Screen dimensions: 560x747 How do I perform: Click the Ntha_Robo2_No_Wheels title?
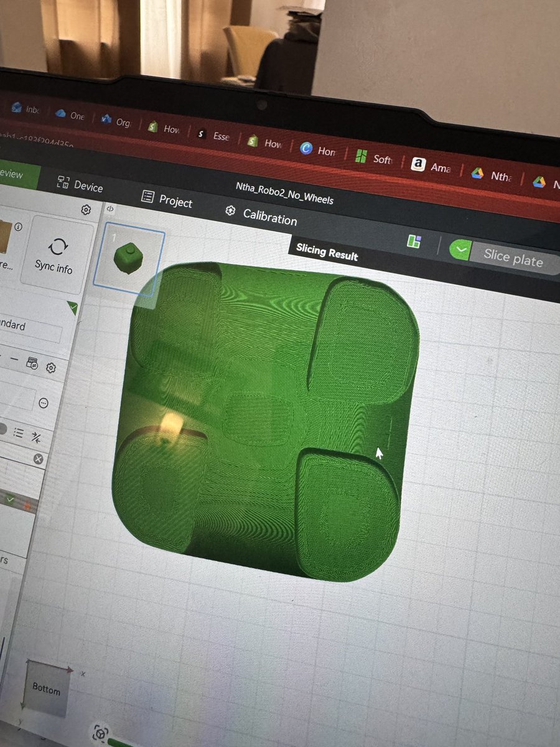pos(284,194)
